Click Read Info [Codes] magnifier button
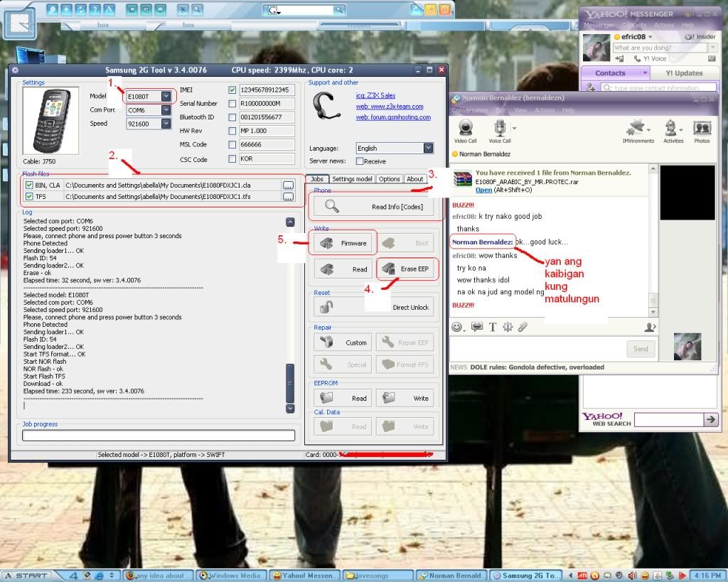728x582 pixels. 375,207
